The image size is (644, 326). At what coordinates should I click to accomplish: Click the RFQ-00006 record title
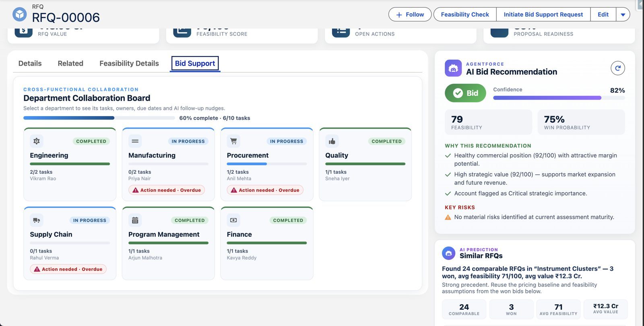coord(66,17)
